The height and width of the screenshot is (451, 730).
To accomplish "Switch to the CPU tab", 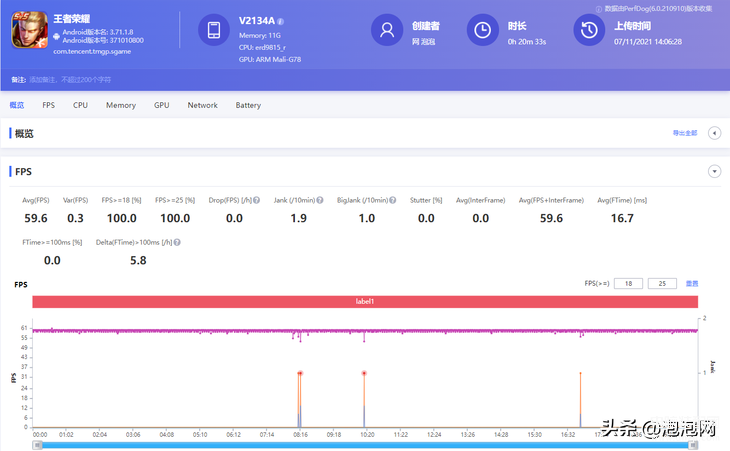I will [x=80, y=105].
